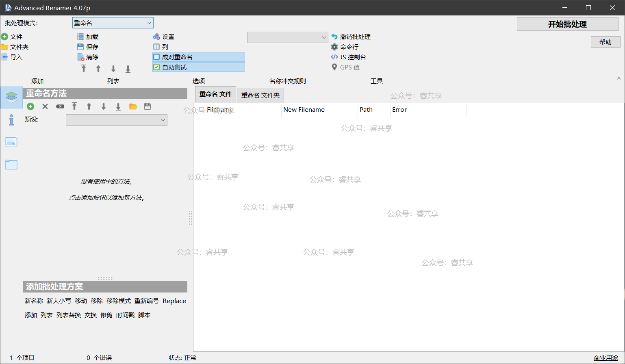Add a new rename method (green plus)
Viewport: 625px width, 364px height.
(30, 106)
